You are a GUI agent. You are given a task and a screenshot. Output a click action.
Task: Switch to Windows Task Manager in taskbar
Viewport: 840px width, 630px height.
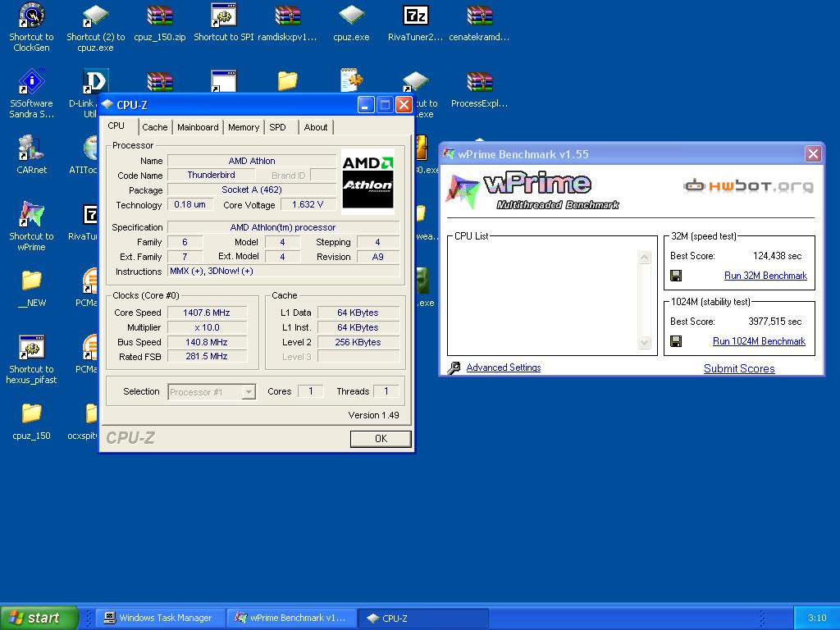pyautogui.click(x=160, y=618)
